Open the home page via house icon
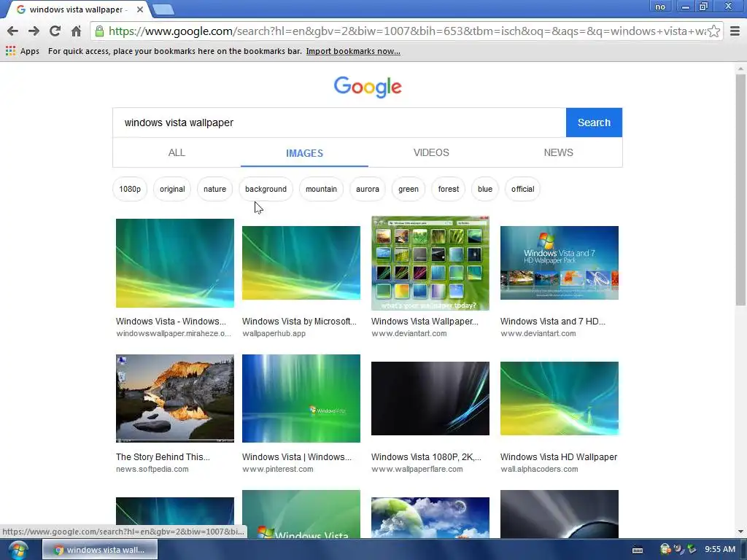 click(76, 31)
